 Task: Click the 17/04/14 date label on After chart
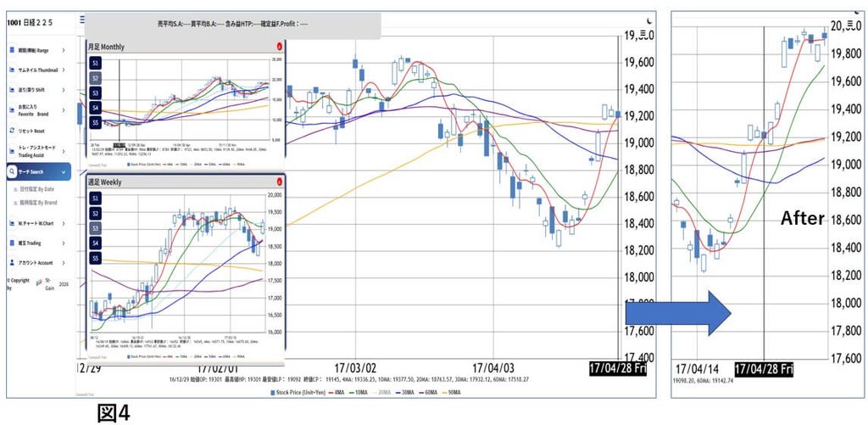(x=697, y=369)
